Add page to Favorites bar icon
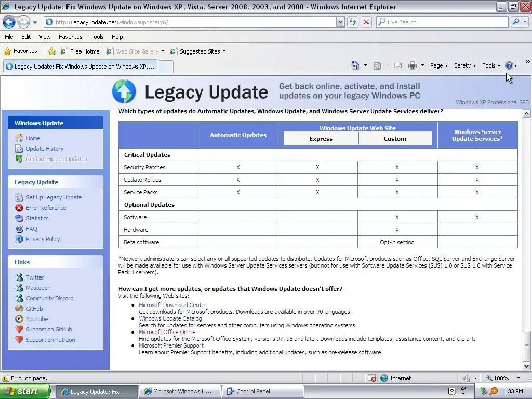Image resolution: width=532 pixels, height=399 pixels. point(52,51)
